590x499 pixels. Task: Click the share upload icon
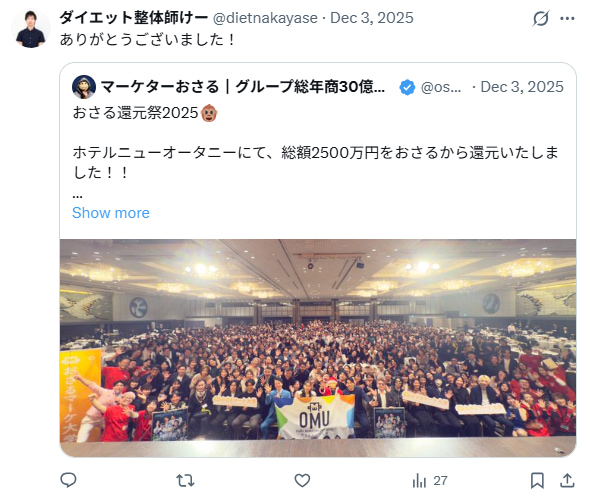tap(567, 481)
